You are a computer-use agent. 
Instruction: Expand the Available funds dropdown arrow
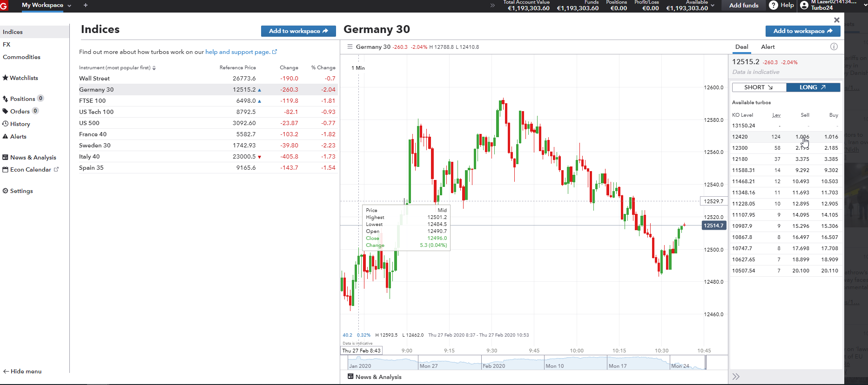tap(713, 6)
